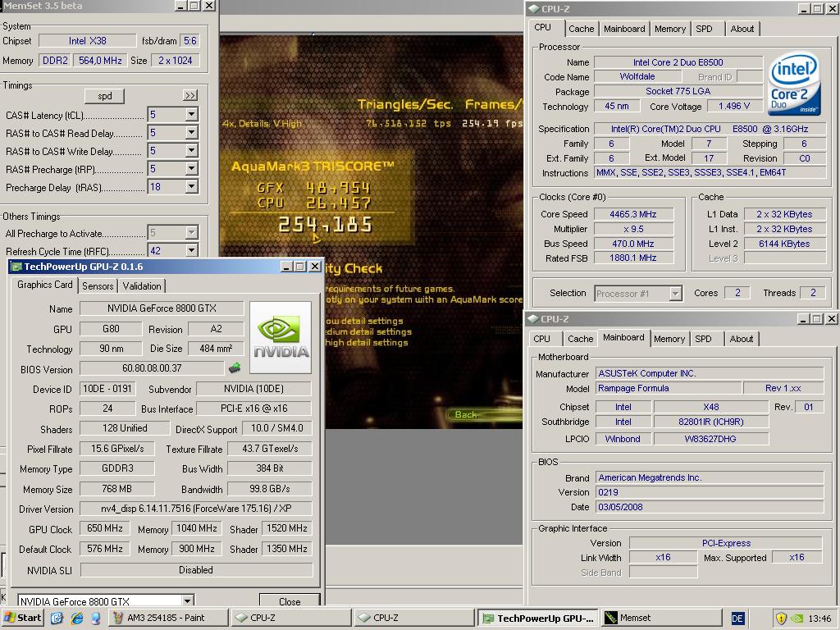Click Bus Speed value 470.0 MHz

[633, 244]
